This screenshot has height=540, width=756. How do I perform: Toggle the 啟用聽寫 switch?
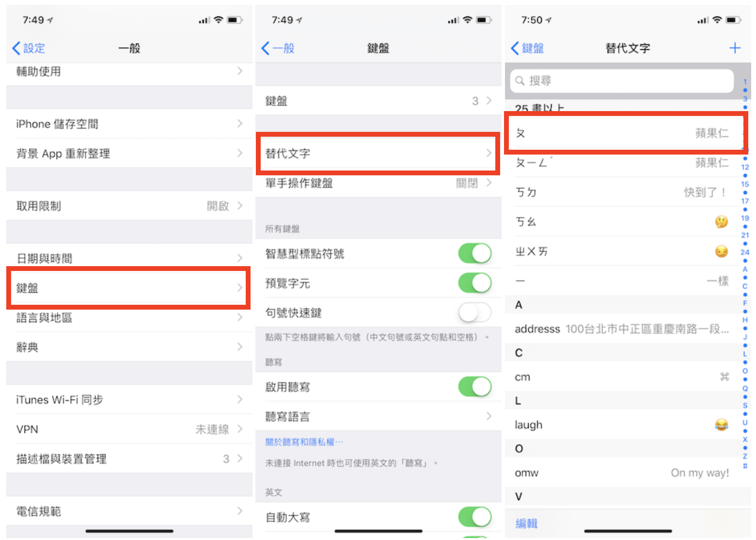(x=475, y=387)
